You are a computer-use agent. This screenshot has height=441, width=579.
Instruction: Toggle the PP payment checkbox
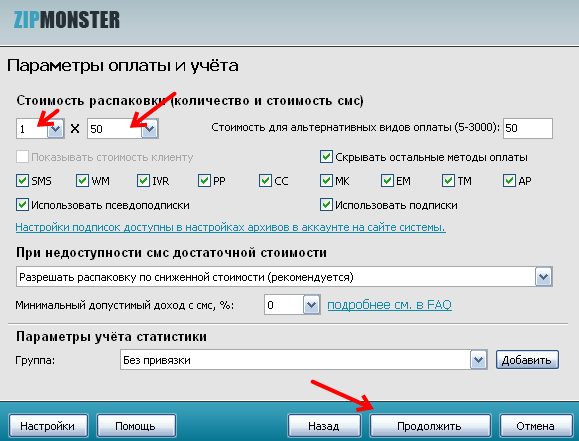[x=204, y=181]
